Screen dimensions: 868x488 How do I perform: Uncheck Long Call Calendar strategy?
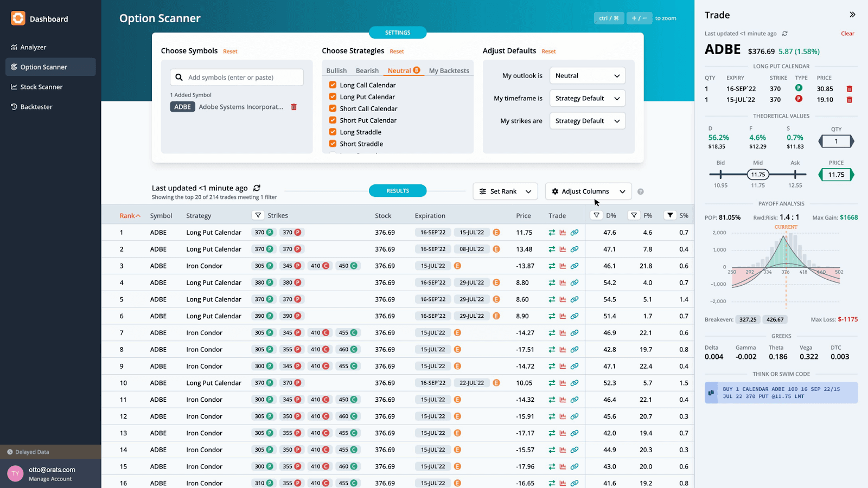pos(333,85)
